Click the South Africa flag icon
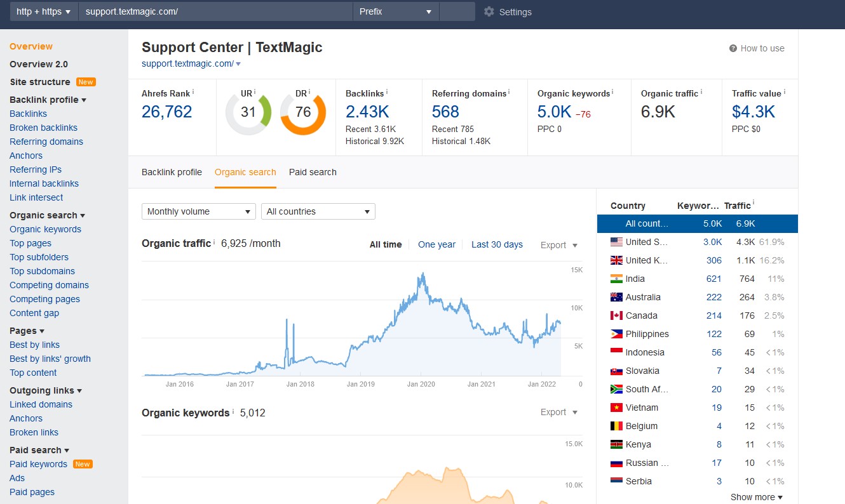The height and width of the screenshot is (504, 845). (x=616, y=389)
